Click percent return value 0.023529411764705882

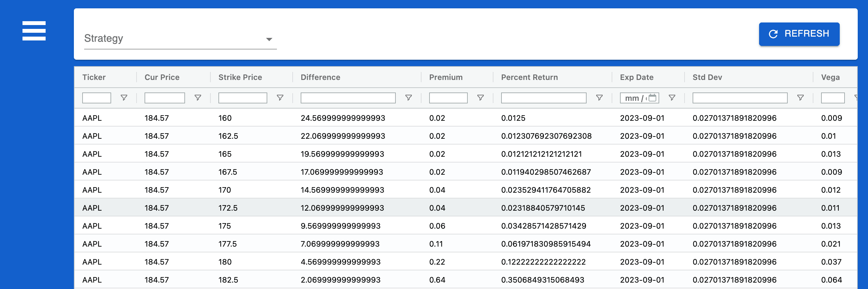(546, 190)
